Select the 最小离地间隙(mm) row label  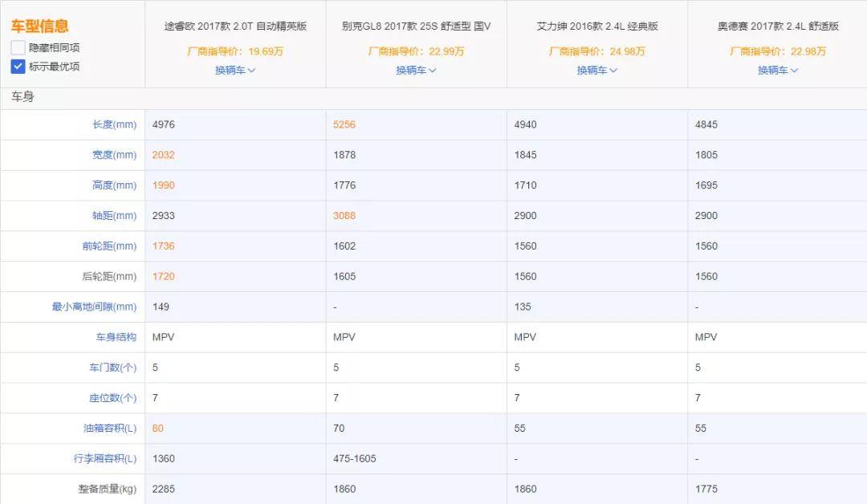coord(94,307)
